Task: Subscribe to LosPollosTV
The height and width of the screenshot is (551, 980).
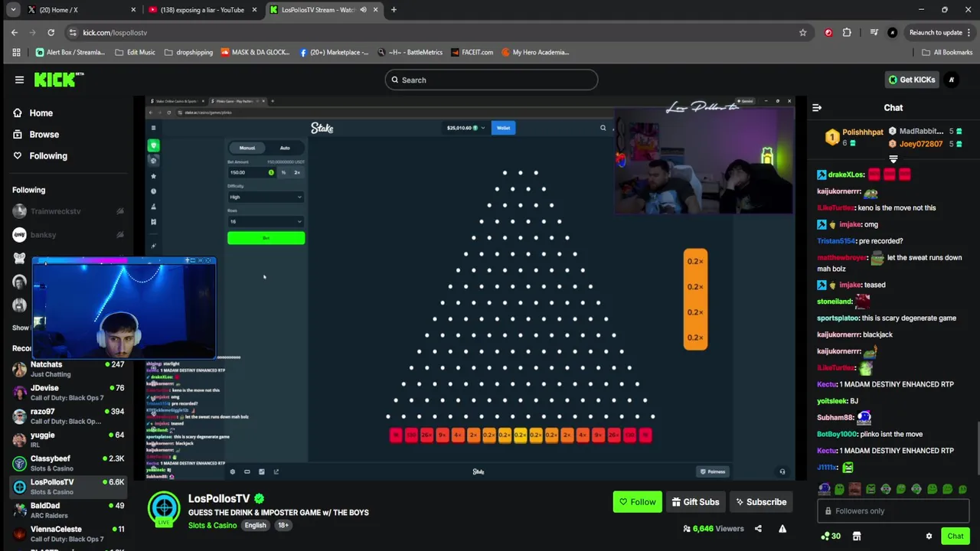Action: [761, 502]
